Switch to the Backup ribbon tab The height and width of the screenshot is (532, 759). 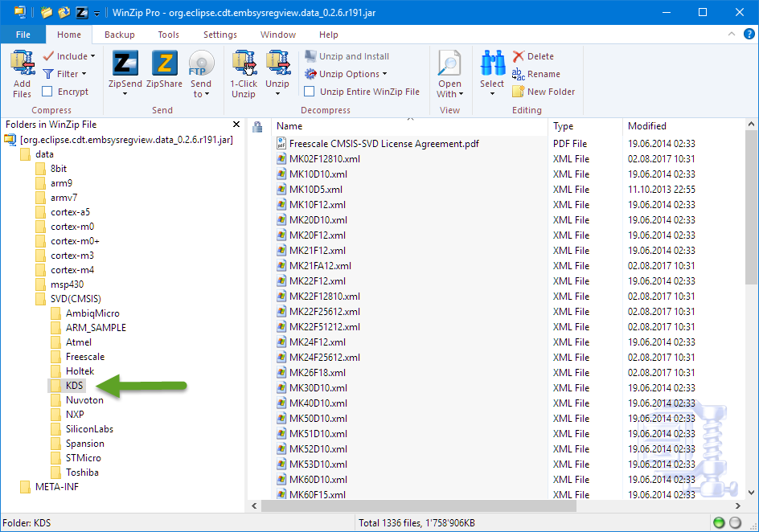point(119,35)
